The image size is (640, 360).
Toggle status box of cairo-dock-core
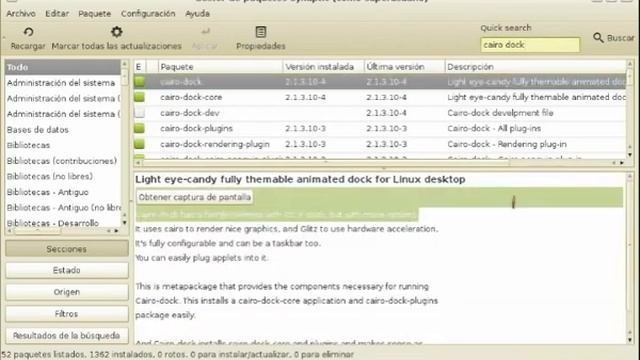coord(139,97)
